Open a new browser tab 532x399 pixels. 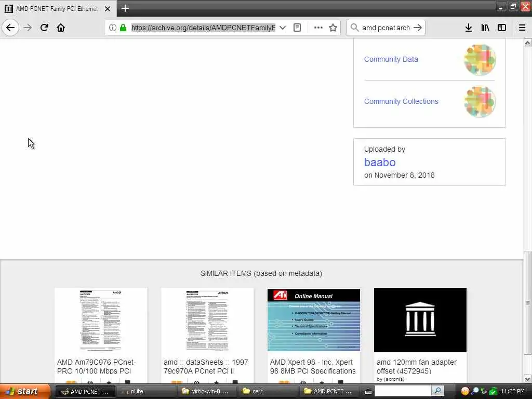[x=125, y=8]
